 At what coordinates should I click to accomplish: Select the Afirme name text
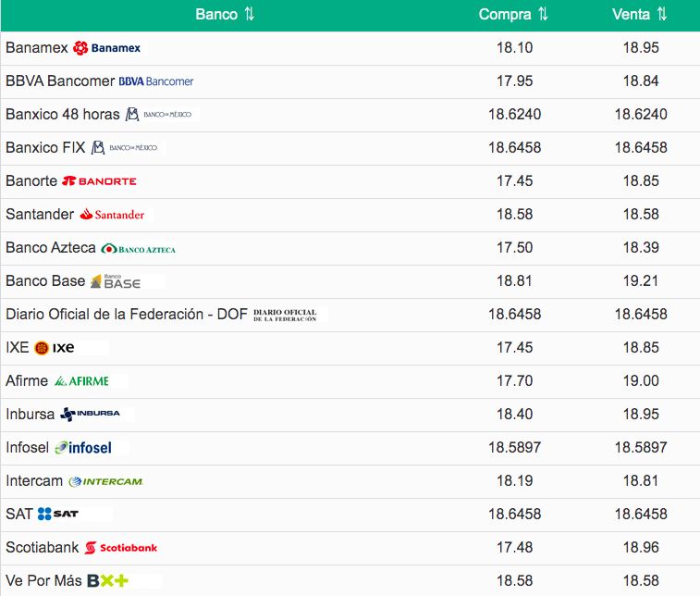[x=27, y=380]
